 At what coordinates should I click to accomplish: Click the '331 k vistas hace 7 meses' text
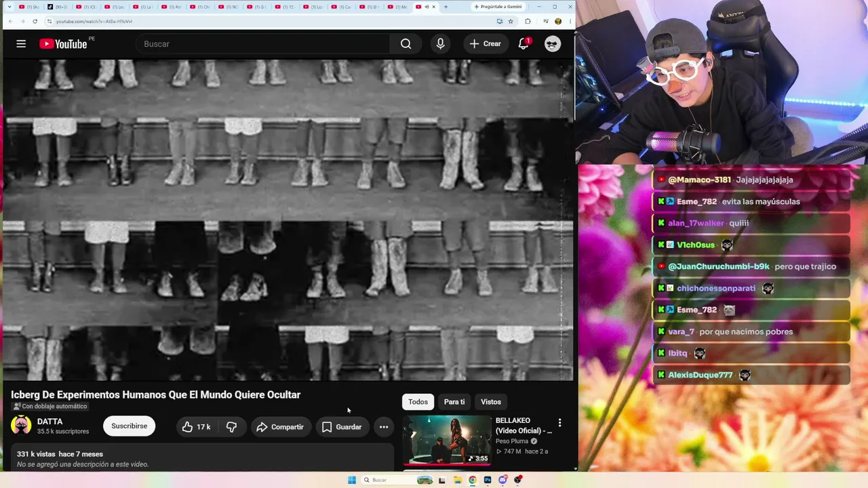[x=60, y=454]
